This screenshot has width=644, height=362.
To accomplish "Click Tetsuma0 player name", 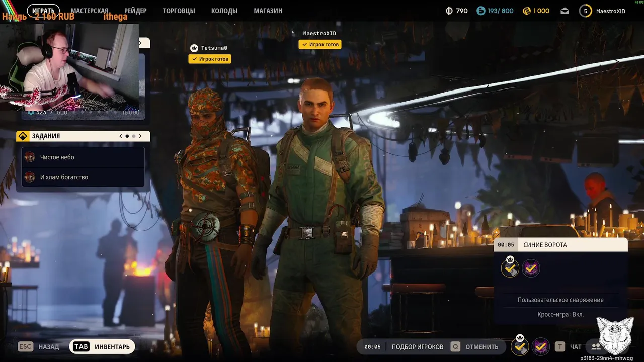I will coord(214,48).
